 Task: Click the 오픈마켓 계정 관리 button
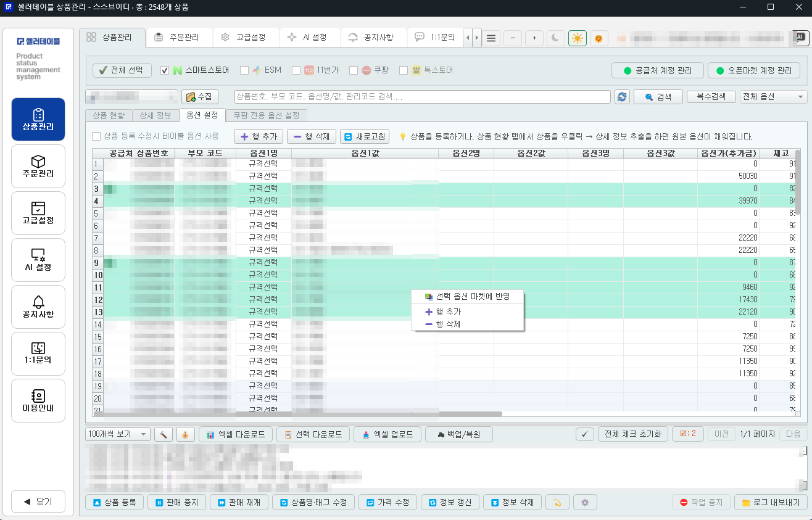tap(754, 70)
